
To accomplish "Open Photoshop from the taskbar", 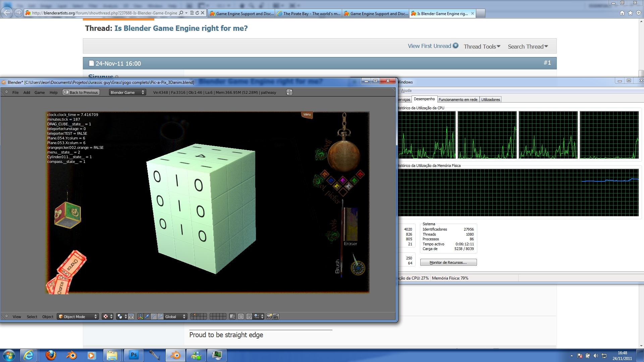I will [133, 355].
